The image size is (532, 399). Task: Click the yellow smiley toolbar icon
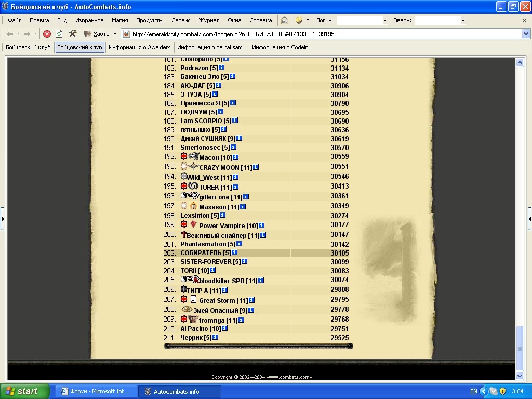[299, 20]
